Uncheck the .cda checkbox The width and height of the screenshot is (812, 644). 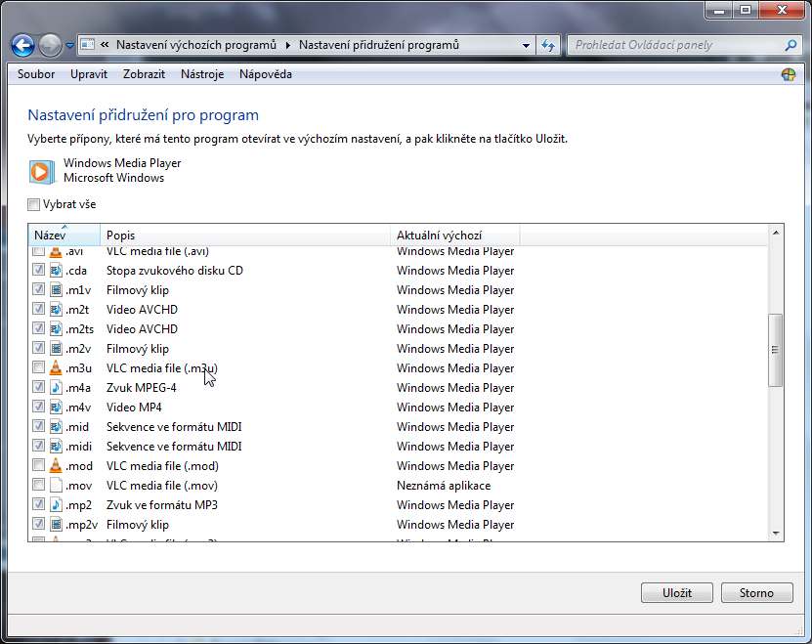tap(38, 270)
